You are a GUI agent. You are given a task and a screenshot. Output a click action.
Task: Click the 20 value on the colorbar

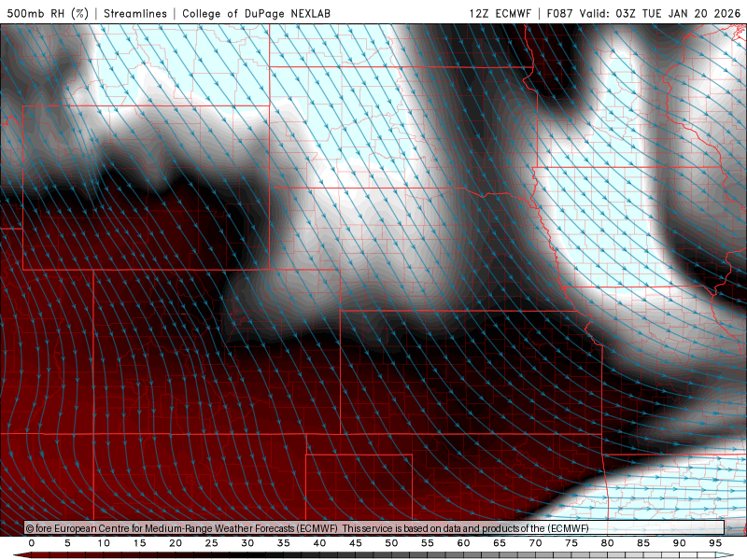(176, 543)
